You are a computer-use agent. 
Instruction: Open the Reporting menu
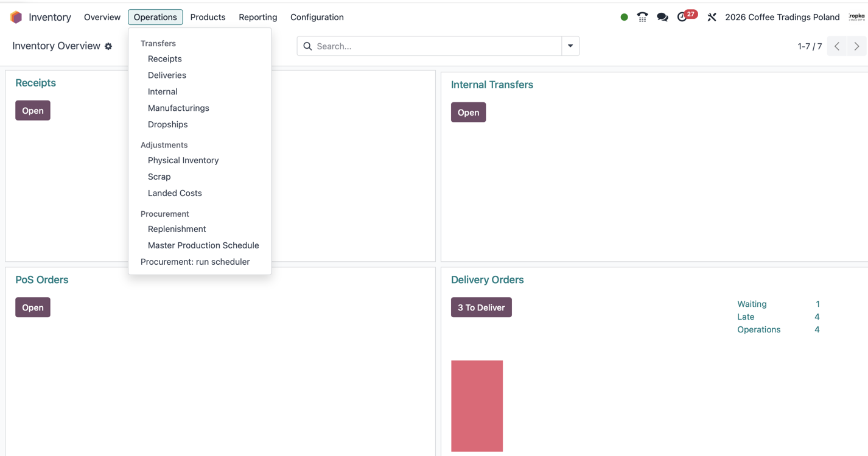tap(258, 17)
